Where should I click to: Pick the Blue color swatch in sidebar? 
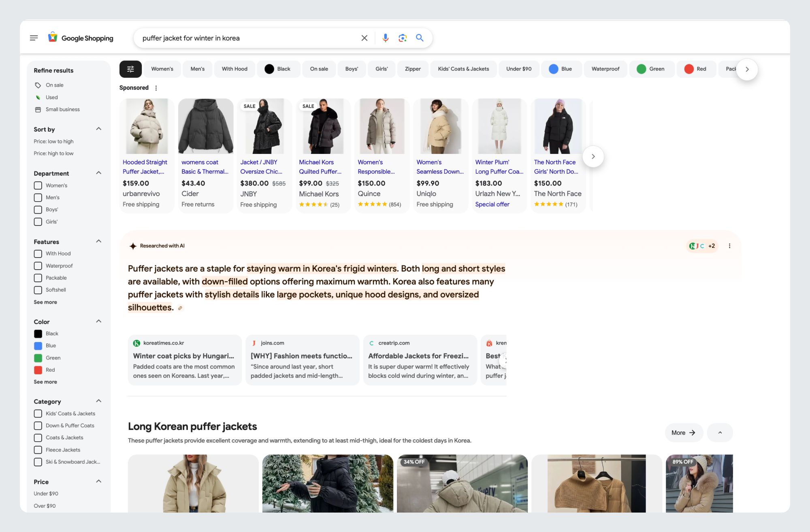[x=38, y=346]
